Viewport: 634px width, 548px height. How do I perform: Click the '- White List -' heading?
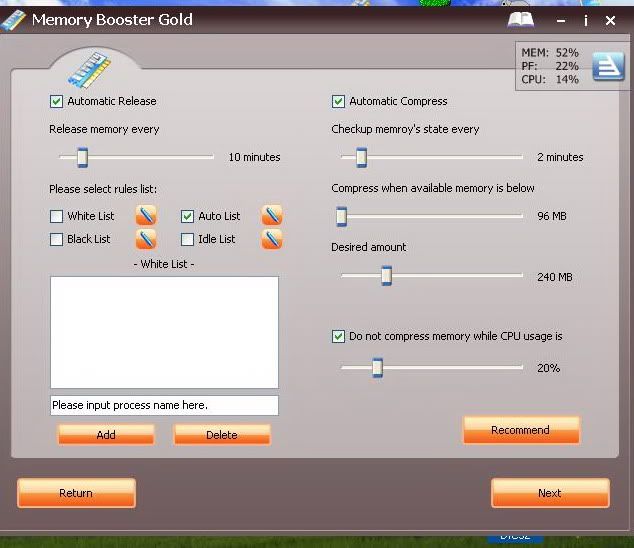[x=164, y=264]
